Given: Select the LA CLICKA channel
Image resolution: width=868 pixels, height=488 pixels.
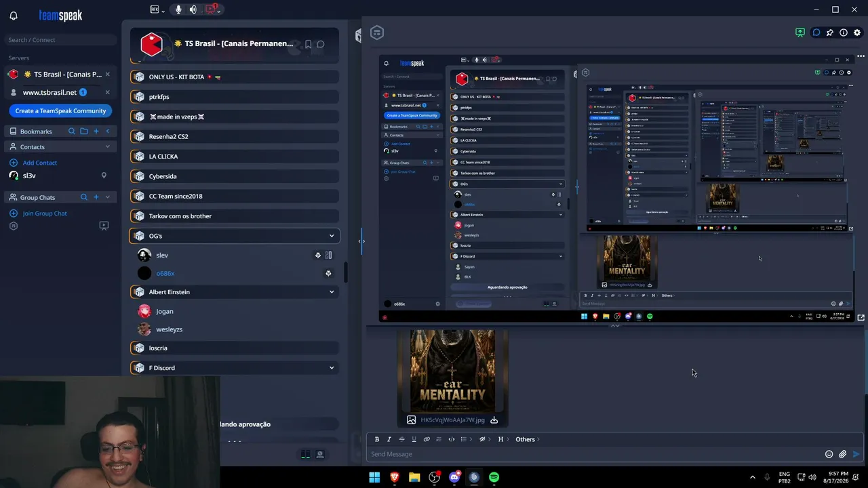Looking at the screenshot, I should click(x=234, y=157).
